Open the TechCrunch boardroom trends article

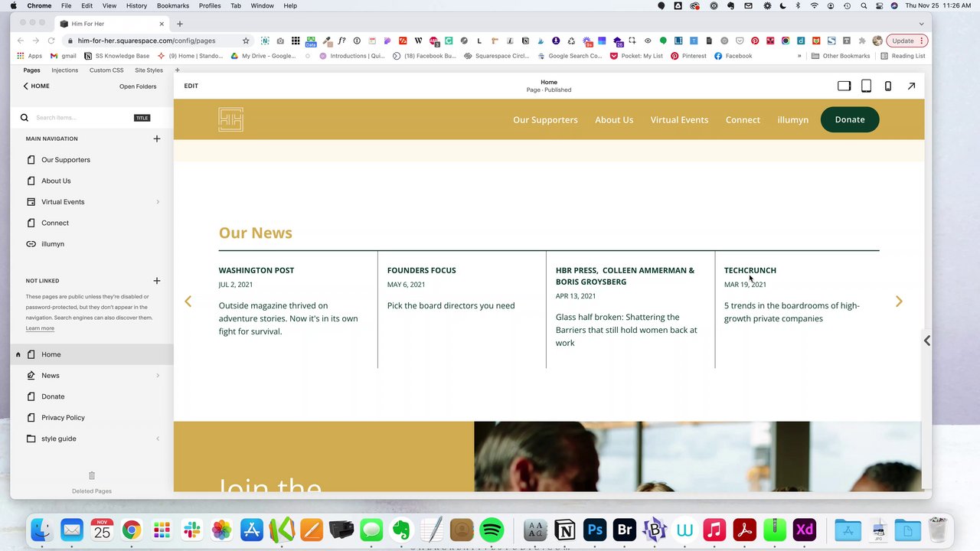click(x=792, y=312)
